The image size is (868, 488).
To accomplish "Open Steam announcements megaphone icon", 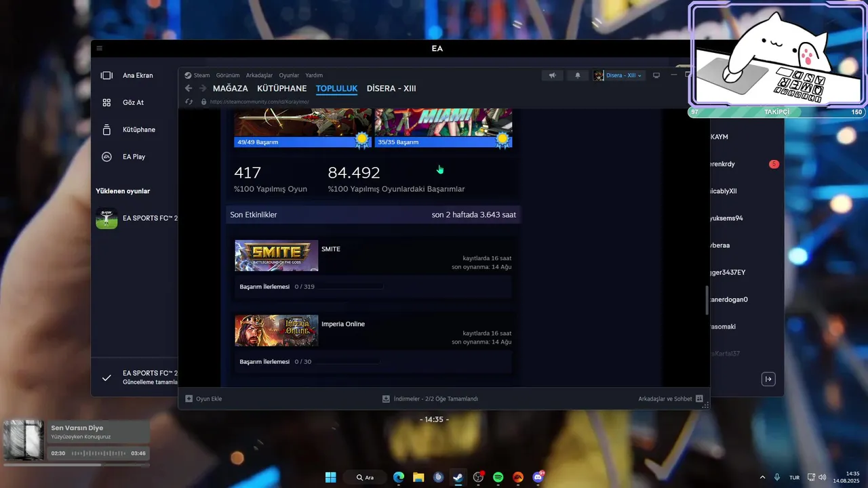I will pos(552,75).
